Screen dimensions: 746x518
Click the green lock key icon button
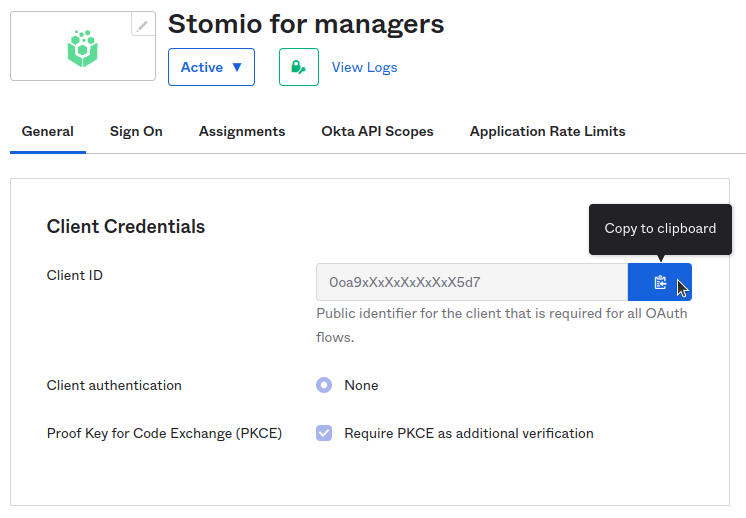[x=299, y=67]
